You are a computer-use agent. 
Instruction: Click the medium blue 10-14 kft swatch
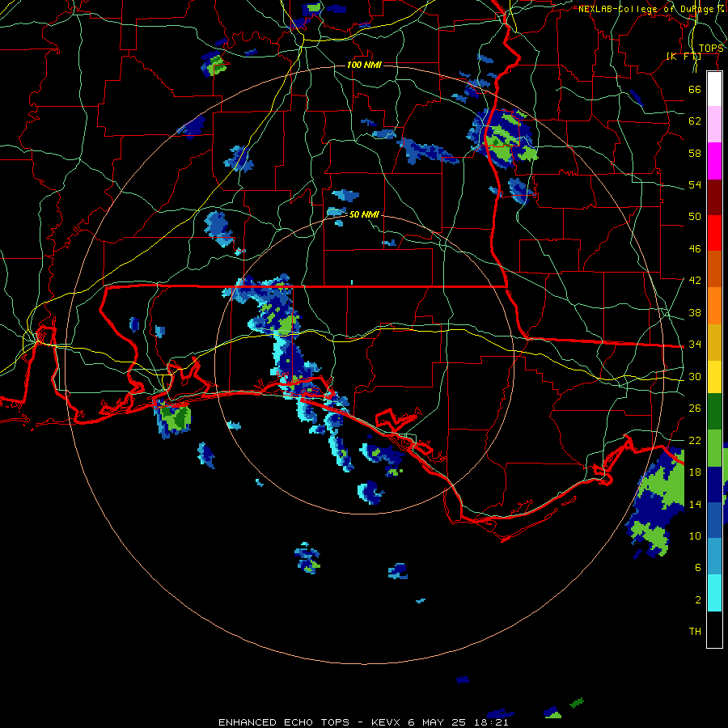714,520
